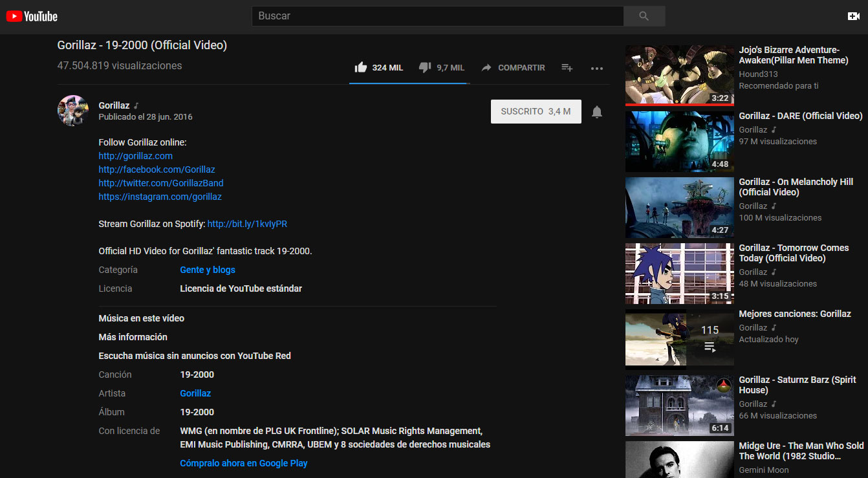
Task: Toggle the notification bell
Action: pos(597,112)
